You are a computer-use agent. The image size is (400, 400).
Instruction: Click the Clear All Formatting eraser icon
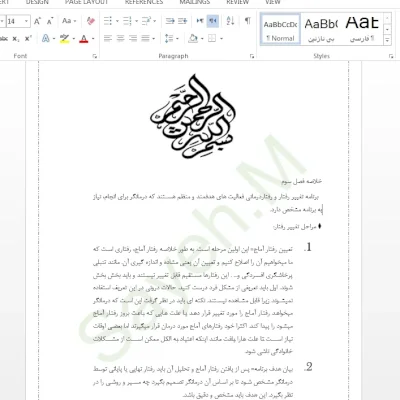[x=91, y=21]
